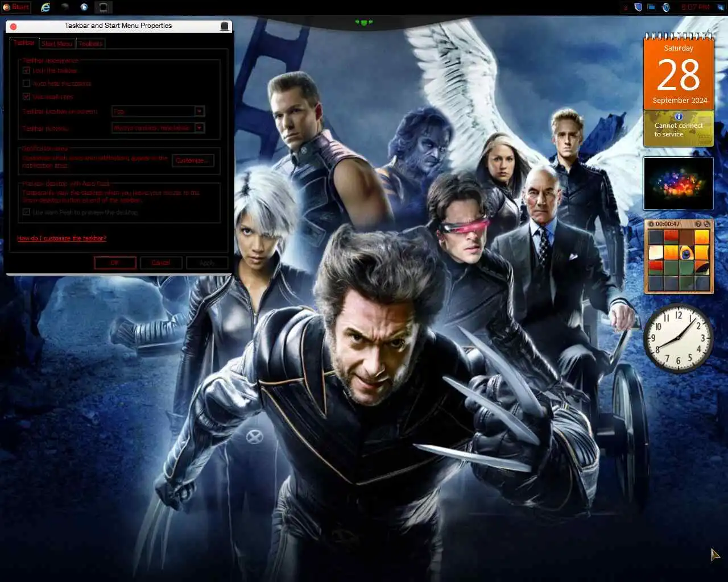Screen dimensions: 728x582
Task: Click Cannot connect to service weather gadget
Action: (679, 130)
